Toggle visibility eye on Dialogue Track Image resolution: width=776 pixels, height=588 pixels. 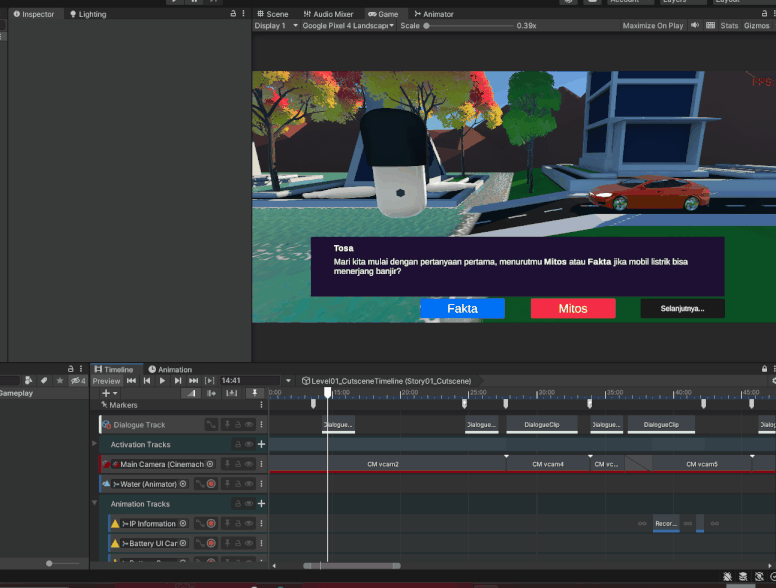point(249,425)
